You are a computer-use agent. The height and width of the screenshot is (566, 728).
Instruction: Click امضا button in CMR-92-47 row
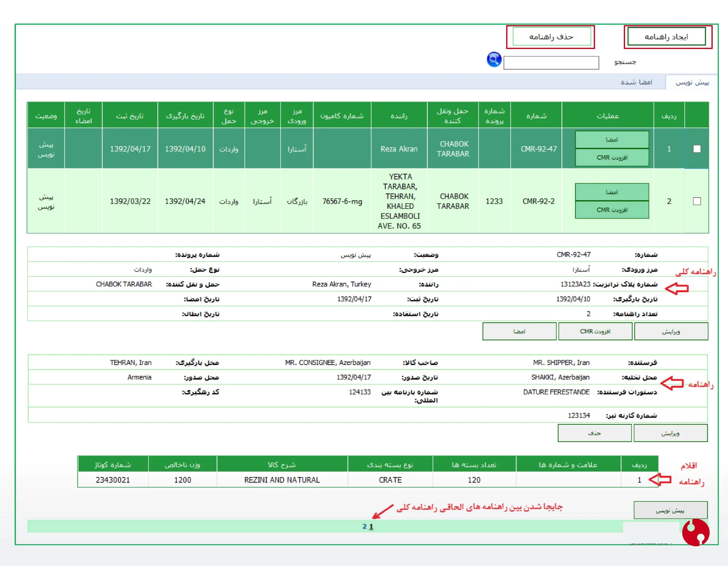(612, 140)
